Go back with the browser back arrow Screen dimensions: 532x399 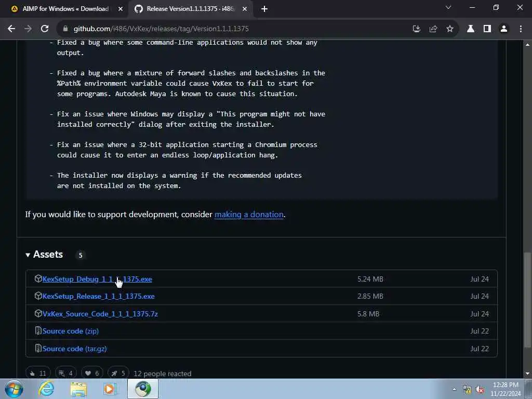point(11,29)
